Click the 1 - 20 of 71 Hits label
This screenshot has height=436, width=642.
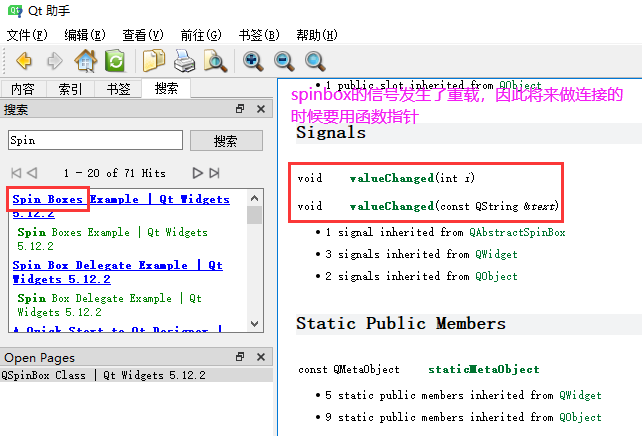pyautogui.click(x=115, y=173)
